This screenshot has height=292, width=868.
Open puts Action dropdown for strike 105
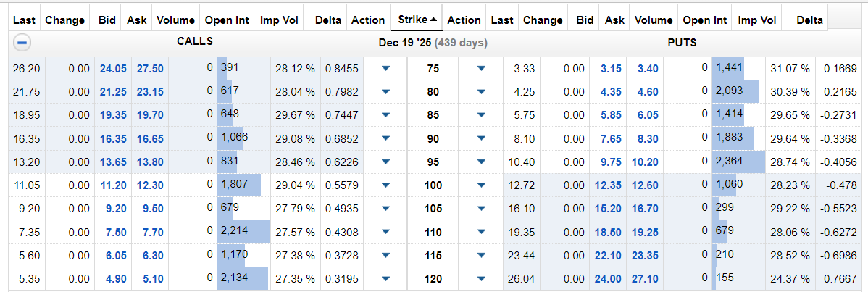[x=480, y=209]
